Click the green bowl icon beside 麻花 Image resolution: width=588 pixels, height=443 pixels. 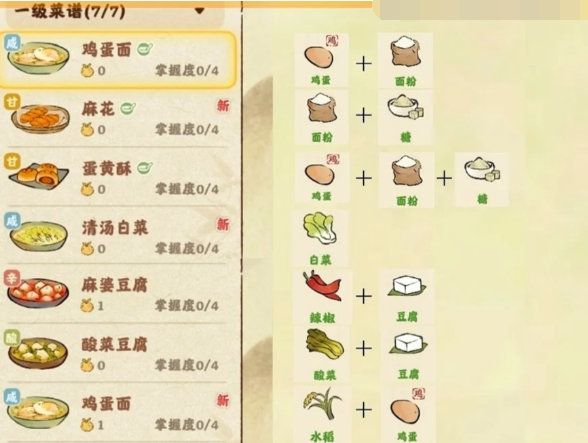[128, 108]
